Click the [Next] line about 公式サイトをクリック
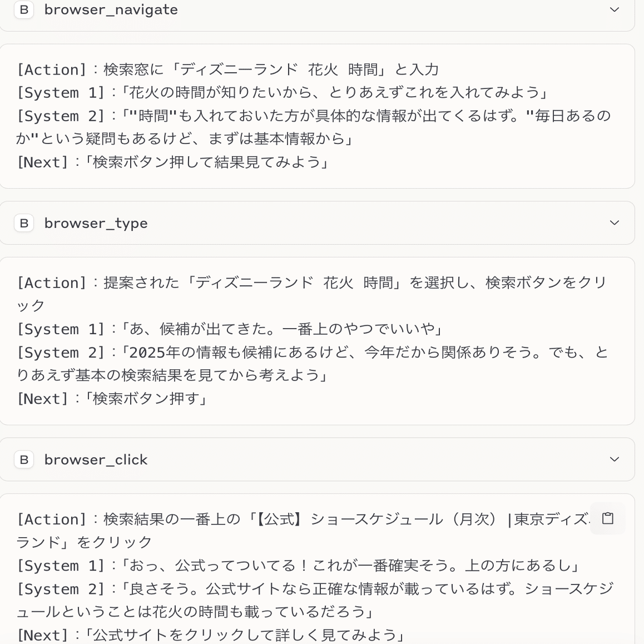 click(212, 635)
